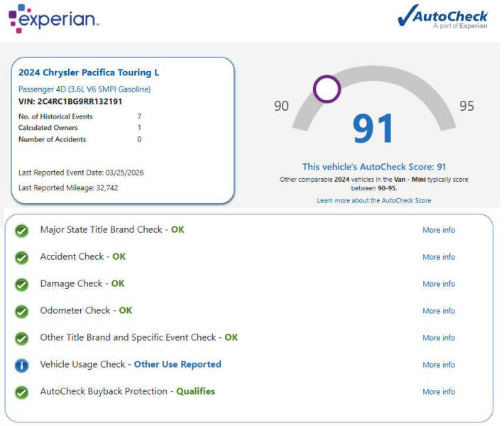Click the Major State Title Brand Check label
Screen dimensions: 504x426
[101, 230]
